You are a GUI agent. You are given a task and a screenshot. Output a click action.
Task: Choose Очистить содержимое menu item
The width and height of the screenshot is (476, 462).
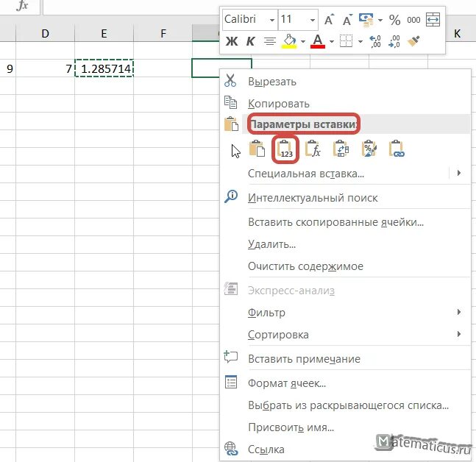(x=305, y=266)
